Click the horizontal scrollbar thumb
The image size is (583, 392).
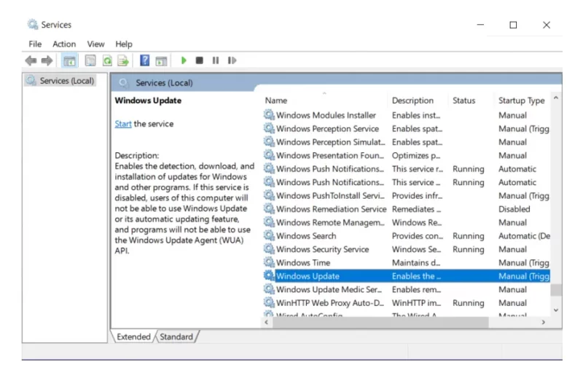380,322
